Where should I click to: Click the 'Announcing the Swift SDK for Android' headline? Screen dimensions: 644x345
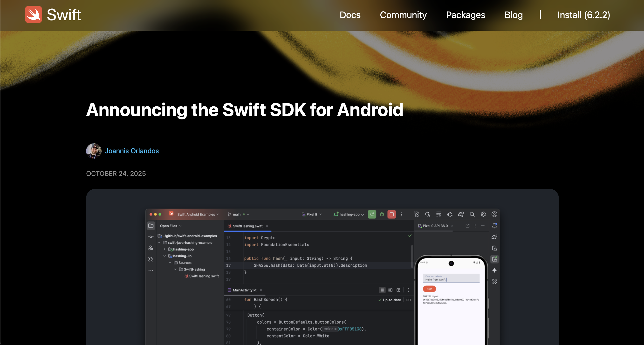point(245,110)
